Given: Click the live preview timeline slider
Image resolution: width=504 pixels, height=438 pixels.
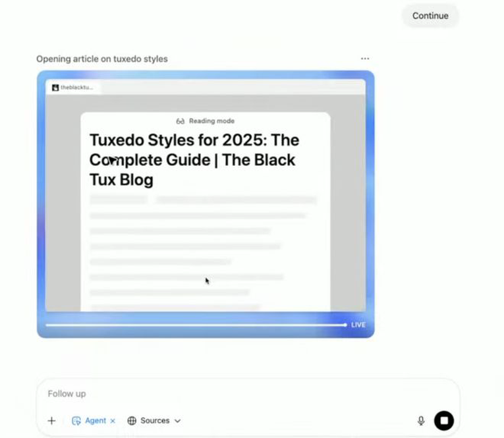Looking at the screenshot, I should (196, 325).
